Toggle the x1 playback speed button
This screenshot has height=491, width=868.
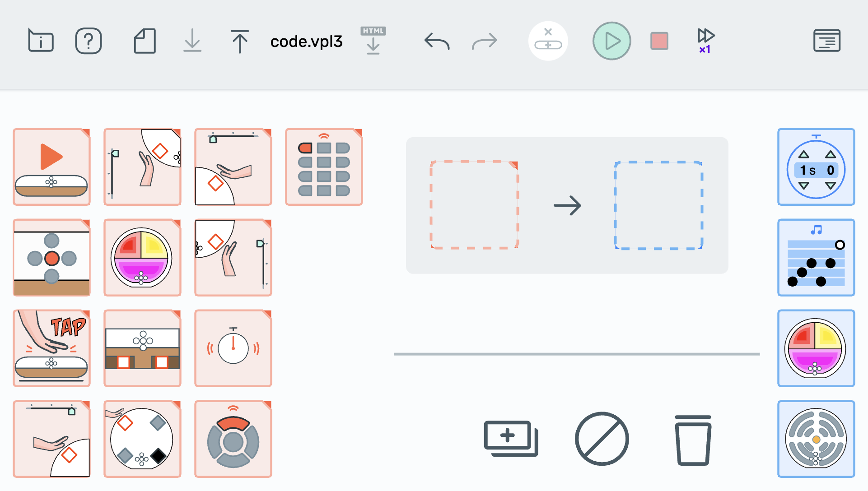click(x=705, y=41)
